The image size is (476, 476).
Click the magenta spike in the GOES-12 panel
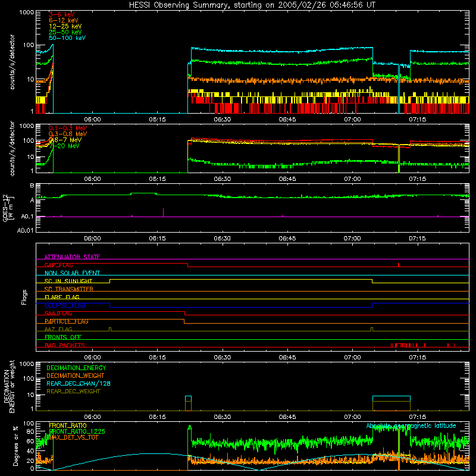(x=163, y=212)
